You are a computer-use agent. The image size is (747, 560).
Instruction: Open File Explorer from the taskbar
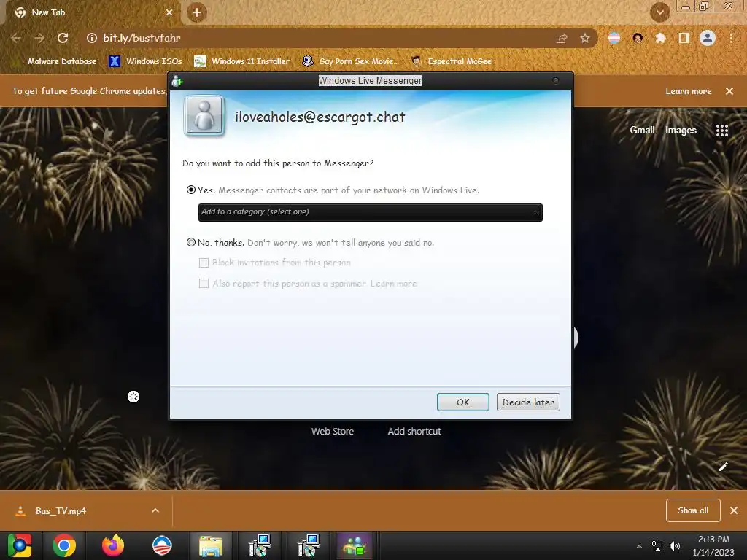click(x=211, y=545)
